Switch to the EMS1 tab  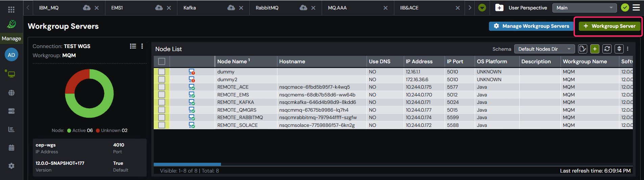[x=117, y=8]
